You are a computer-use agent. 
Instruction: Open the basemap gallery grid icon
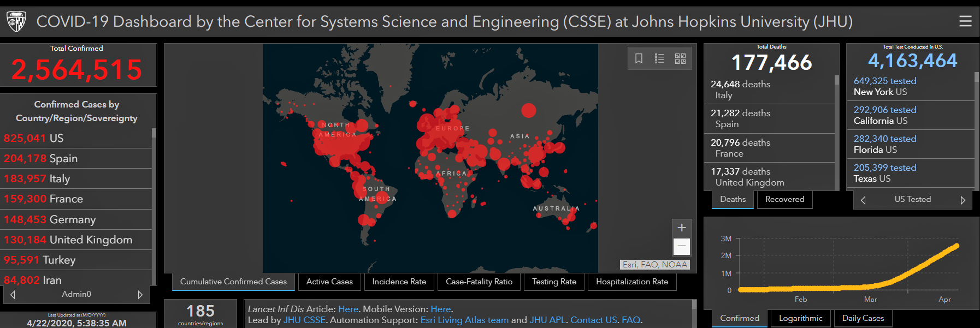pyautogui.click(x=680, y=58)
